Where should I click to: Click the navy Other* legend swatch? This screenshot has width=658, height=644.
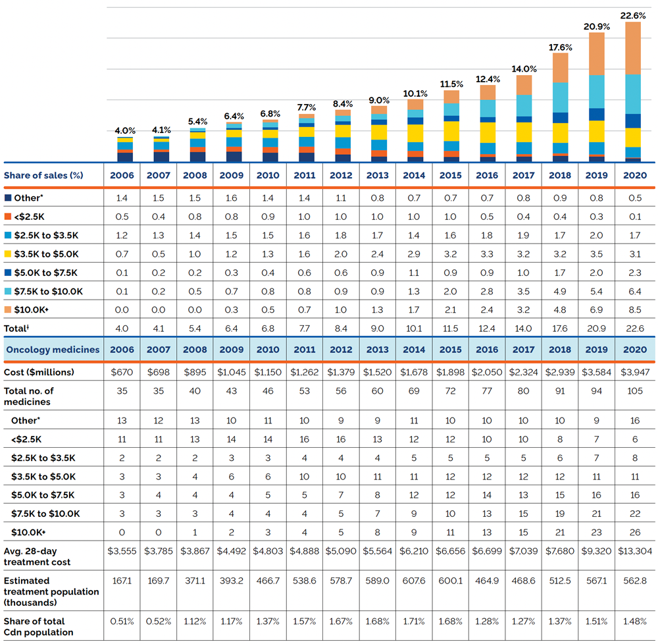click(x=7, y=198)
